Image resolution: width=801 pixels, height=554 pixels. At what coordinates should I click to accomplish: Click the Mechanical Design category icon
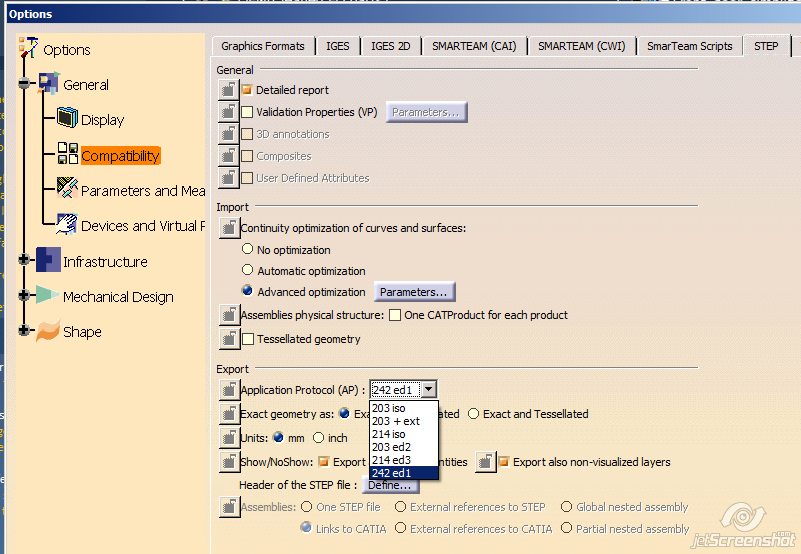coord(48,296)
